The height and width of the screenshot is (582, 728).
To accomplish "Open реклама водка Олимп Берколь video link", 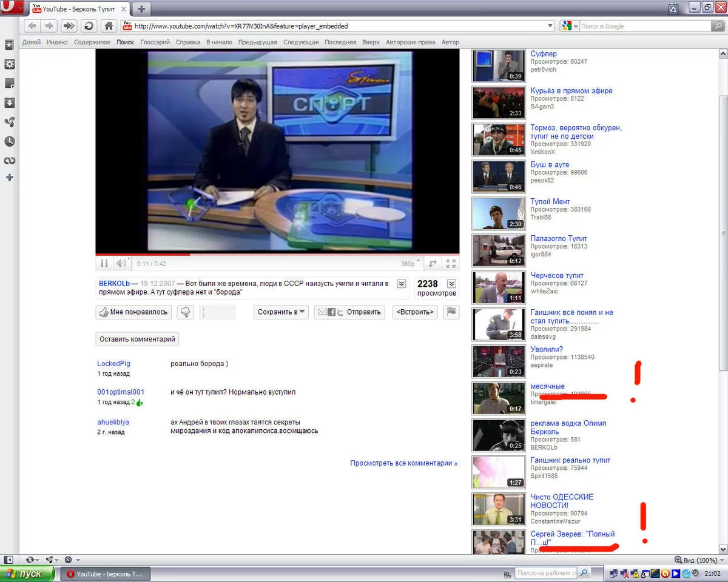I will (568, 427).
